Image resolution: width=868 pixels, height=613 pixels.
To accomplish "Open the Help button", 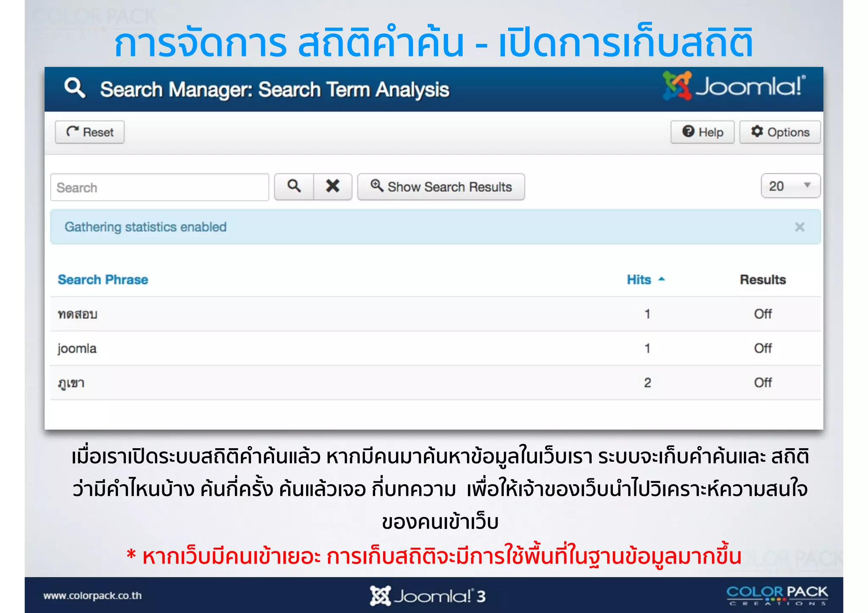I will pos(702,132).
